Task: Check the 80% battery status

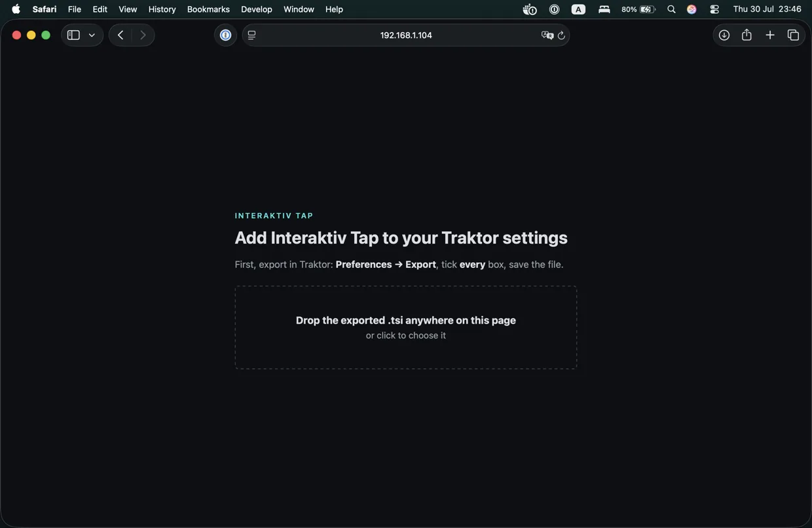Action: tap(638, 9)
